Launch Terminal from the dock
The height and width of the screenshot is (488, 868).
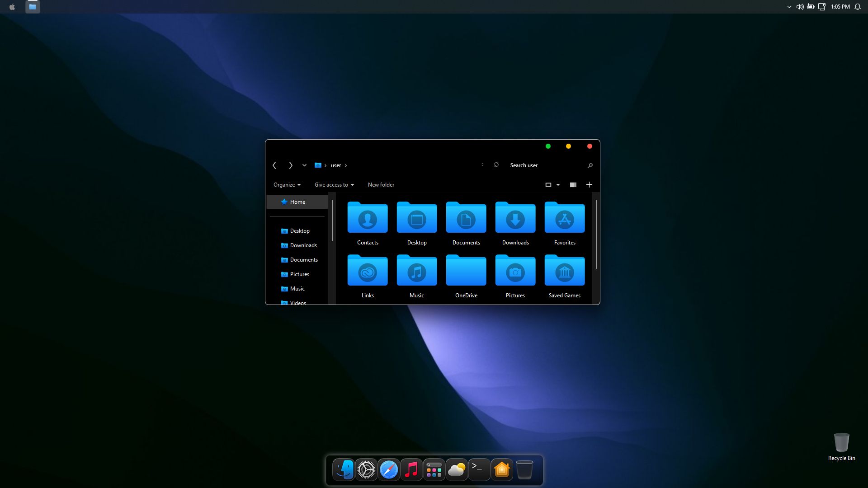tap(479, 470)
